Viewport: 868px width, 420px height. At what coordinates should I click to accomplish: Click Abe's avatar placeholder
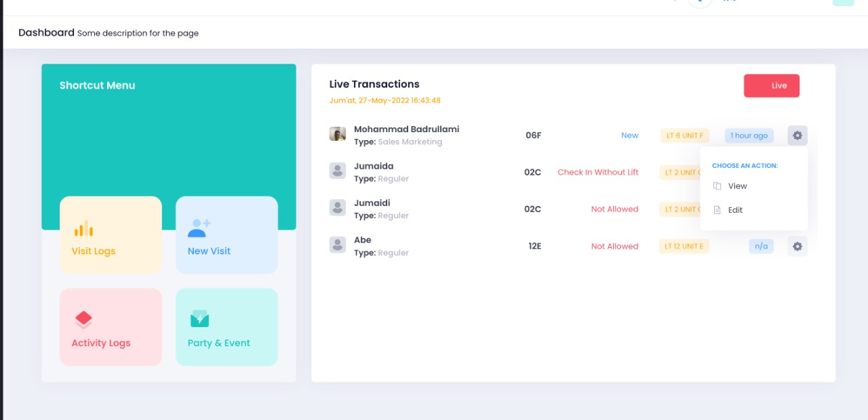(x=338, y=245)
